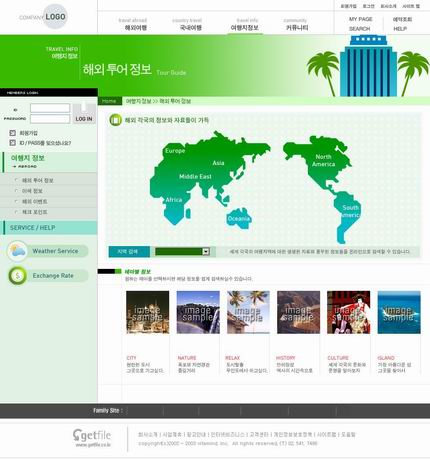The image size is (430, 459).
Task: Click the RELAX category label
Action: click(x=233, y=358)
